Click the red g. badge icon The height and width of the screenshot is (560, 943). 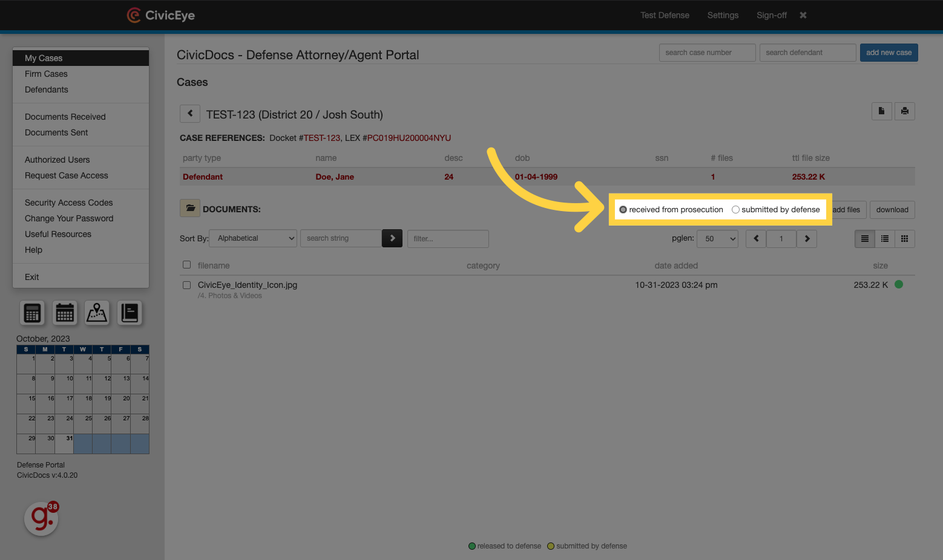(x=41, y=518)
